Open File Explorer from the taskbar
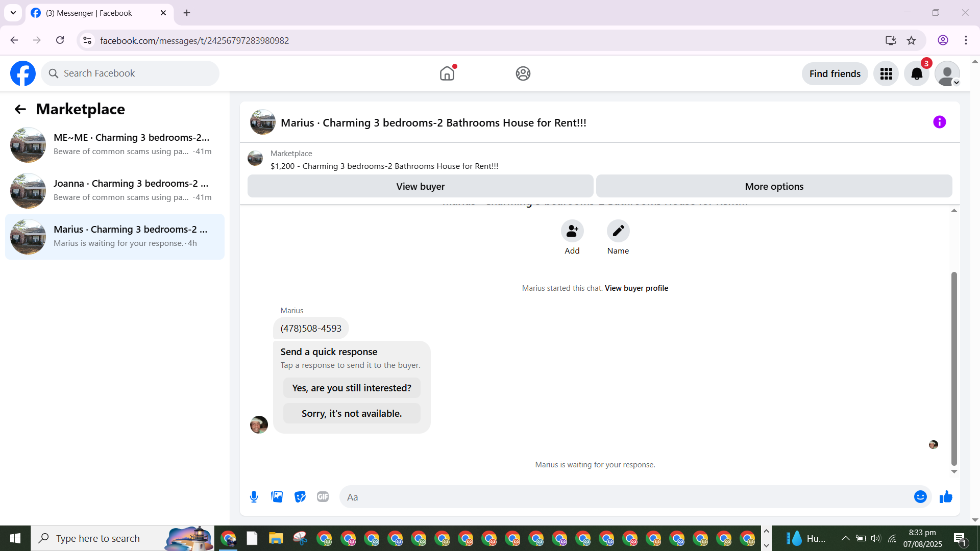The width and height of the screenshot is (980, 551). (276, 538)
